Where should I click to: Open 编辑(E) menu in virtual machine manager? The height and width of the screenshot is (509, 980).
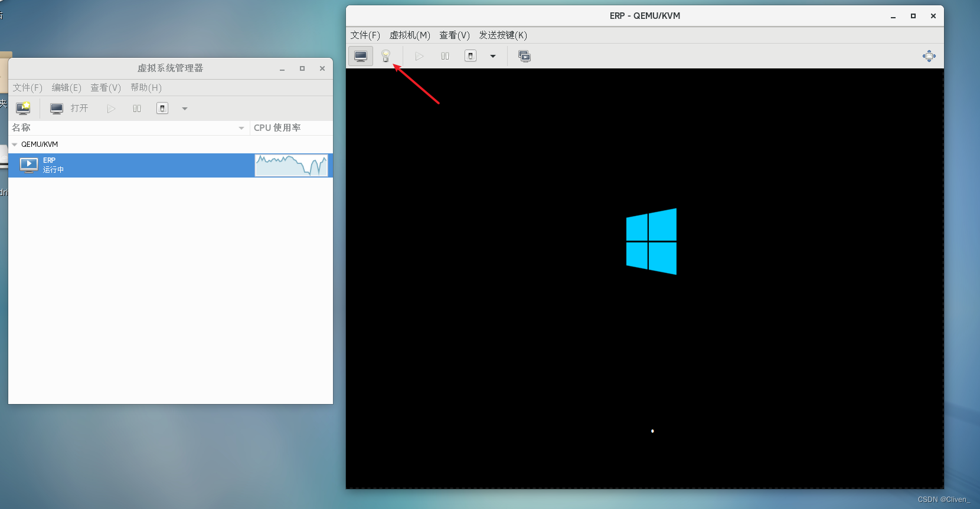click(67, 88)
